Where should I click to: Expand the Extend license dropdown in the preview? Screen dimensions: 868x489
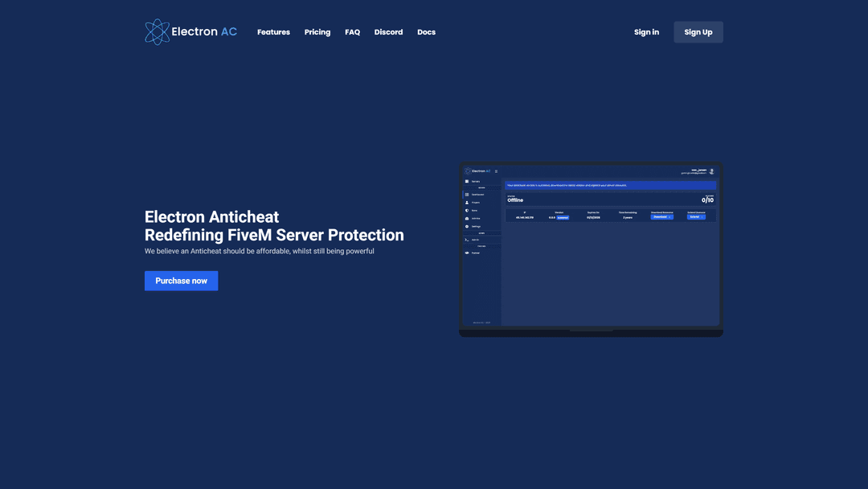tap(696, 217)
